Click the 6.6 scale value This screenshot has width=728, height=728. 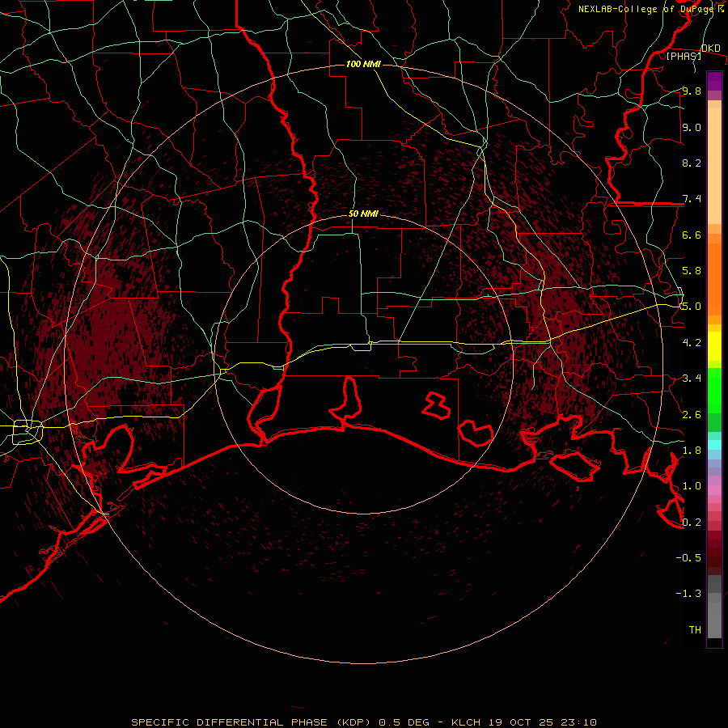click(x=692, y=235)
